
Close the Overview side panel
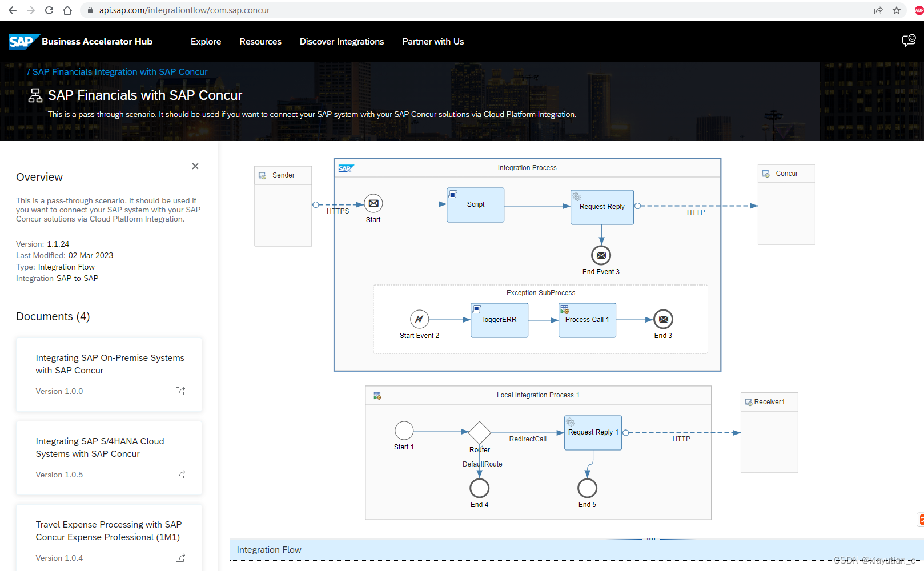pyautogui.click(x=195, y=166)
